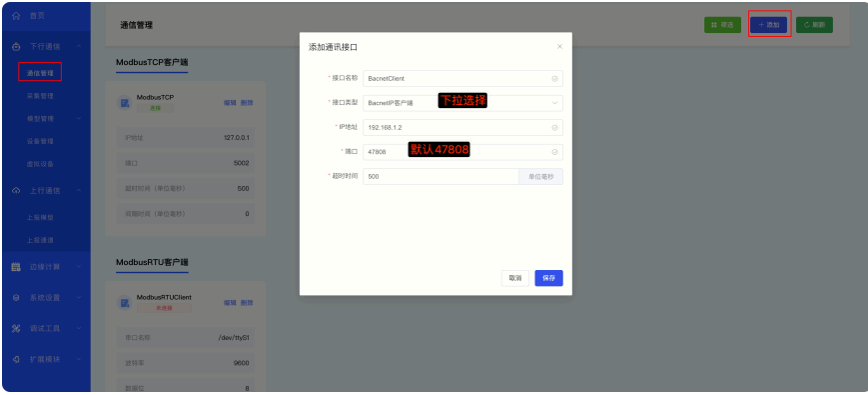Click the 上行通信 cloud upload icon

coord(16,191)
